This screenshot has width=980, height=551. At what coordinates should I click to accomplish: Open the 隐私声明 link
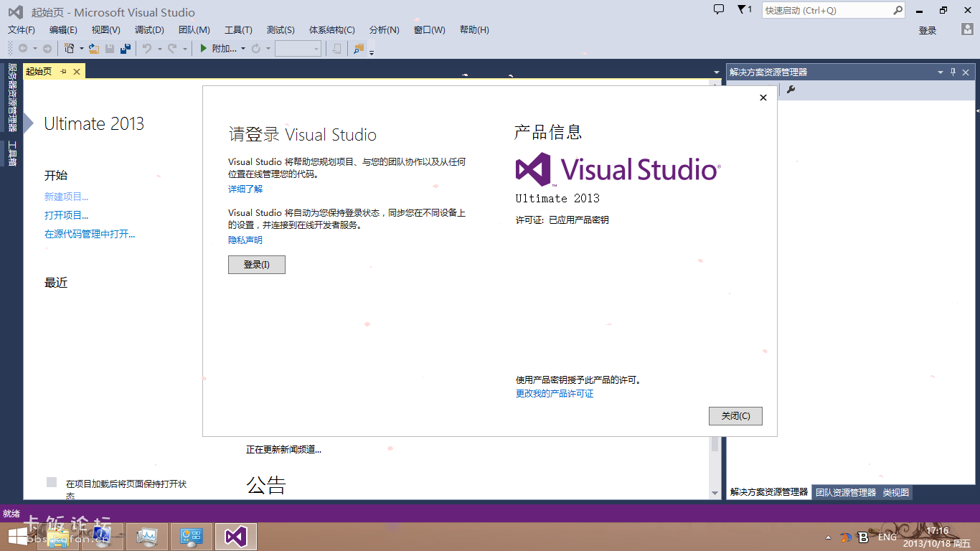[x=245, y=240]
